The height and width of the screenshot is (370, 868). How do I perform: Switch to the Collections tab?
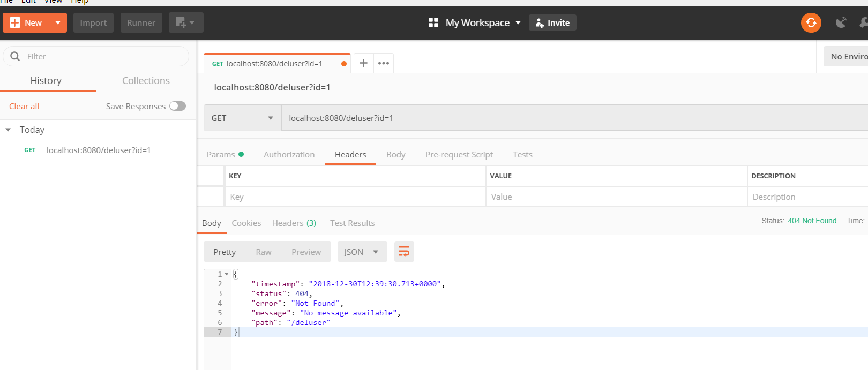[x=146, y=80]
